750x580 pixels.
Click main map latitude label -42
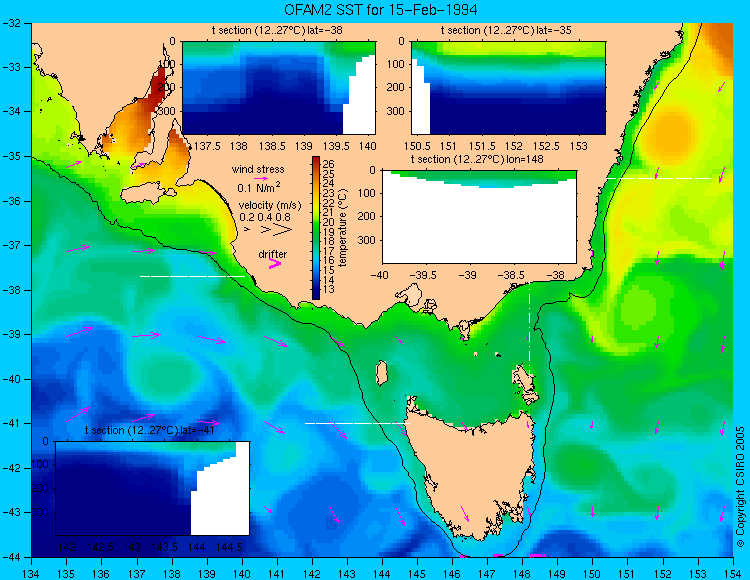click(x=11, y=469)
